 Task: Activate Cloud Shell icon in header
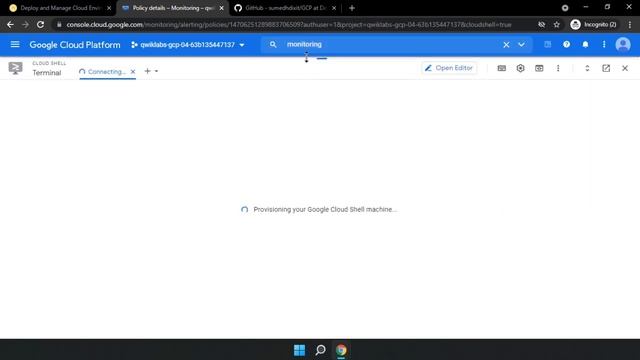547,44
